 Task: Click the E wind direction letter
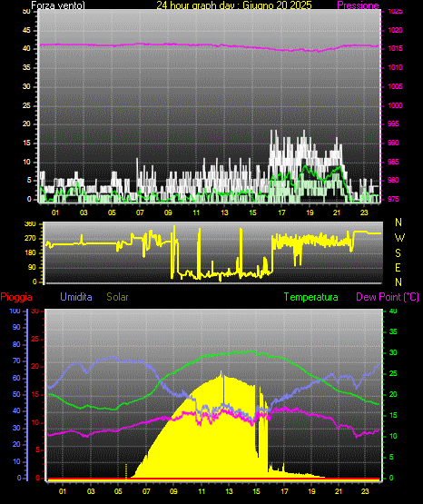(x=398, y=267)
